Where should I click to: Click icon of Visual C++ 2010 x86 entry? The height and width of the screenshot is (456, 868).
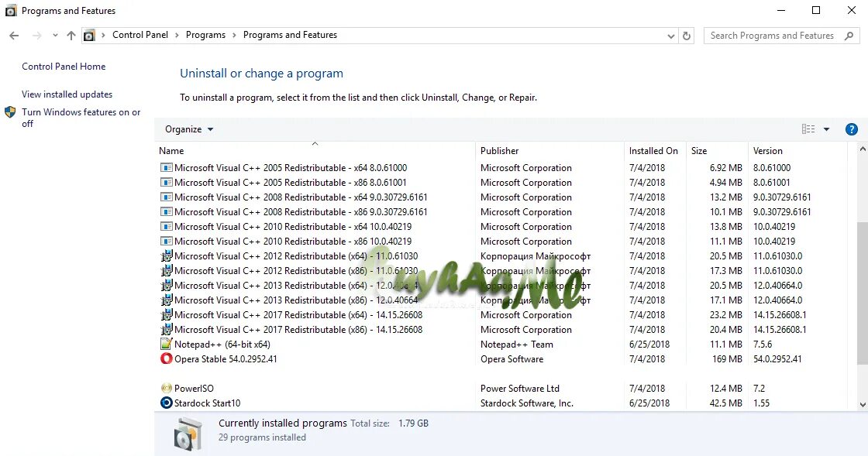pyautogui.click(x=166, y=241)
